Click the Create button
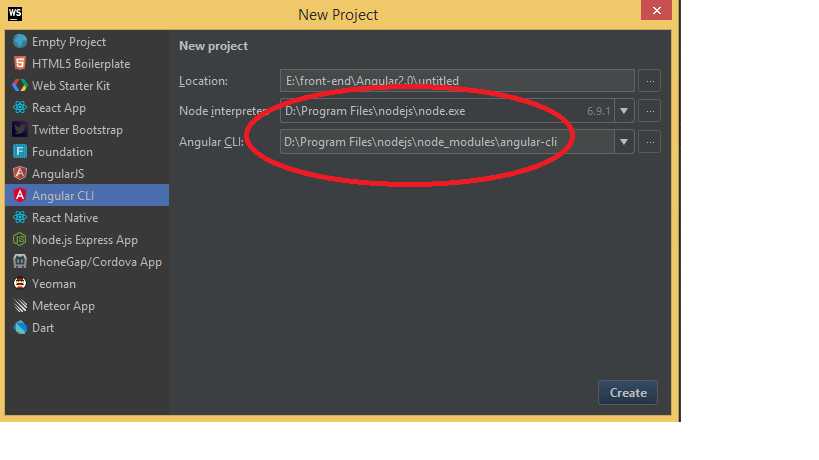819x460 pixels. pyautogui.click(x=628, y=393)
